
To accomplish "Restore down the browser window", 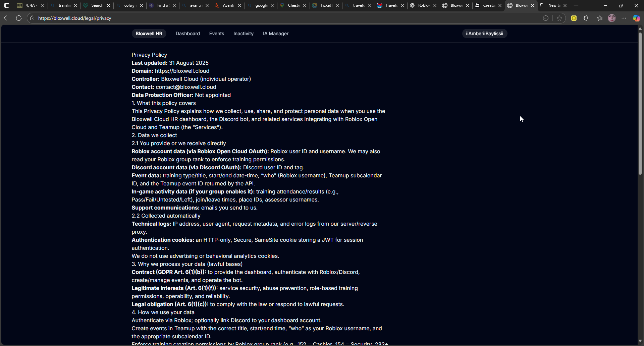I will pos(621,5).
